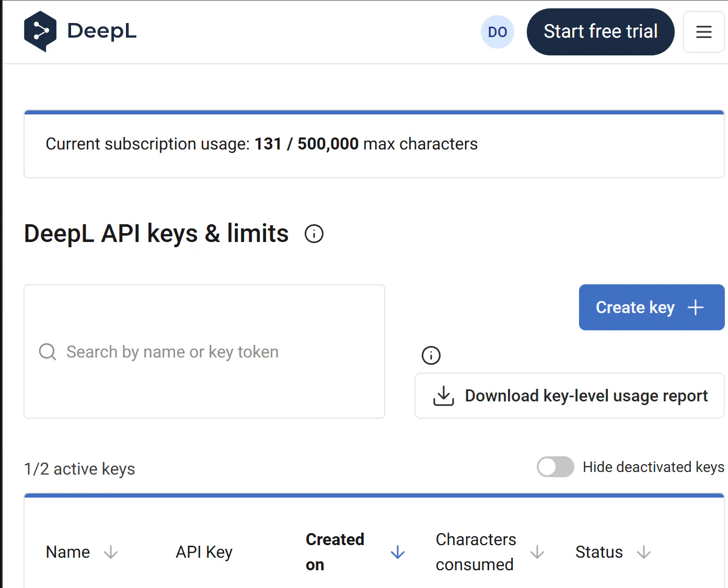728x588 pixels.
Task: Click the Created on column label
Action: pos(335,552)
